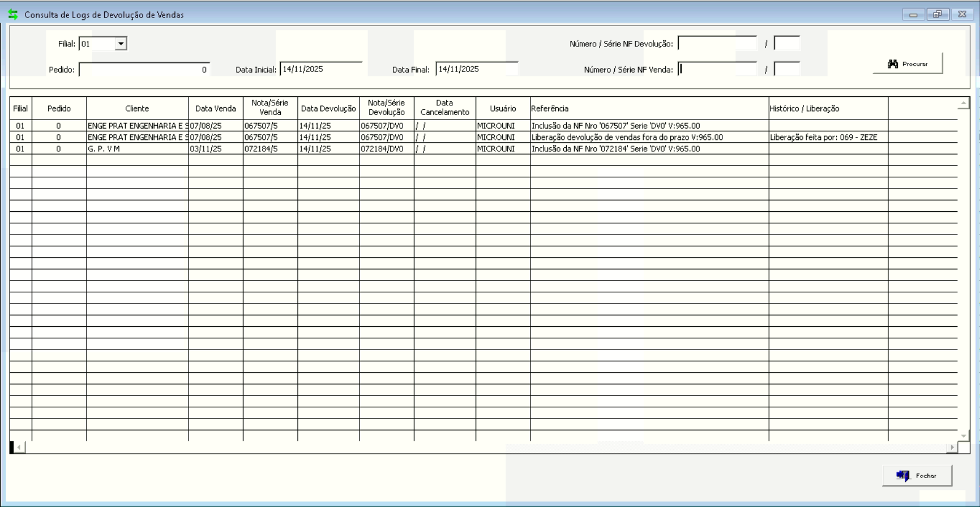980x507 pixels.
Task: Open the Filial dropdown arrow
Action: coord(121,44)
